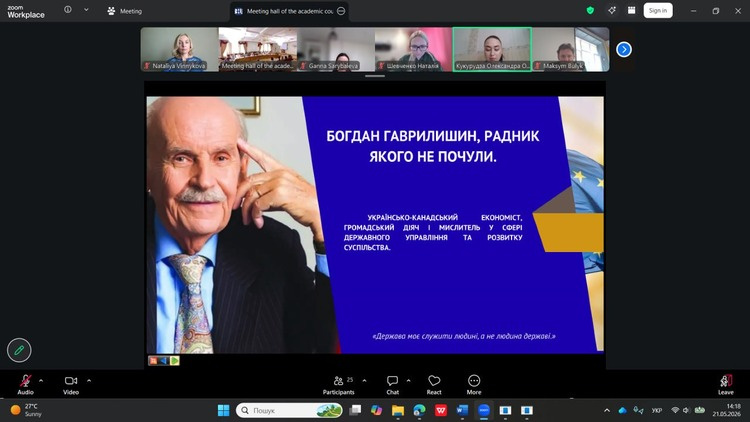Click the green annotate pencil icon

coord(19,350)
